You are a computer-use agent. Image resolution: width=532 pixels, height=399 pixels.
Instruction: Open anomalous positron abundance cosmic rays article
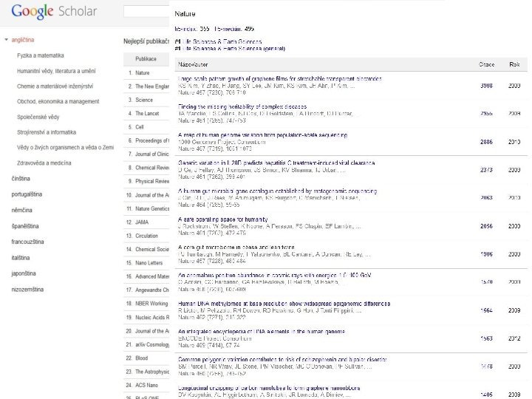pyautogui.click(x=274, y=276)
